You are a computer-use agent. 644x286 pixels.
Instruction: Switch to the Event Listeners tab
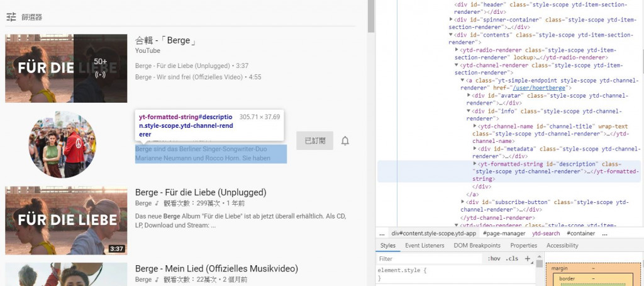pyautogui.click(x=425, y=245)
